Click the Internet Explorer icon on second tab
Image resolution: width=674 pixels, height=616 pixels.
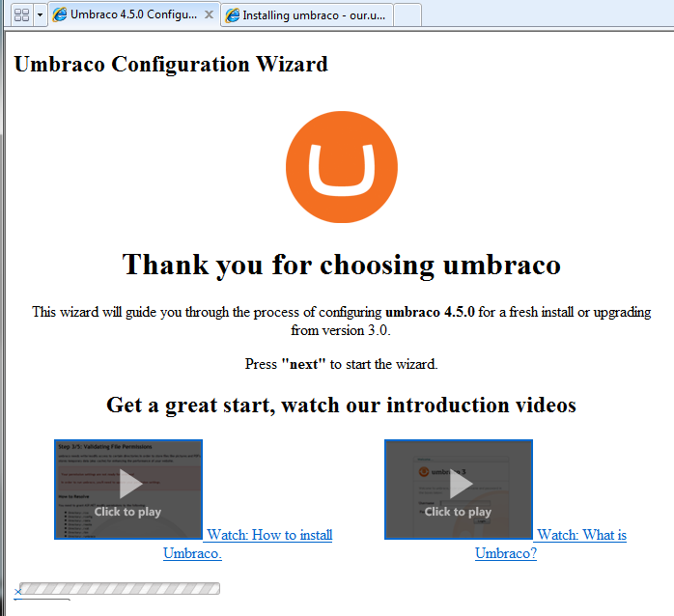point(233,15)
